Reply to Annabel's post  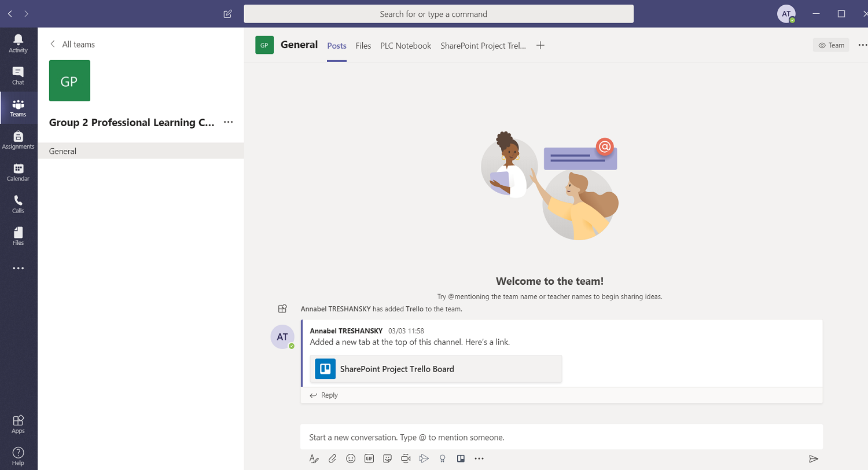[x=324, y=395]
